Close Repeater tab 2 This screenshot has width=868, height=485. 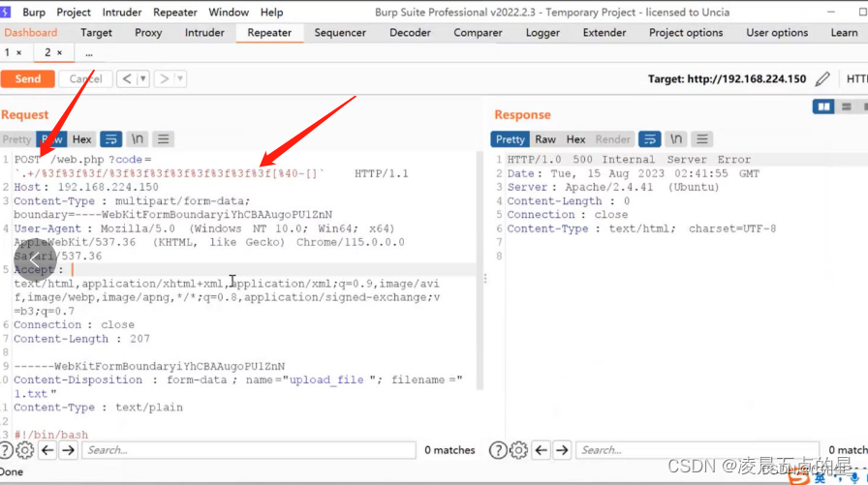[60, 53]
